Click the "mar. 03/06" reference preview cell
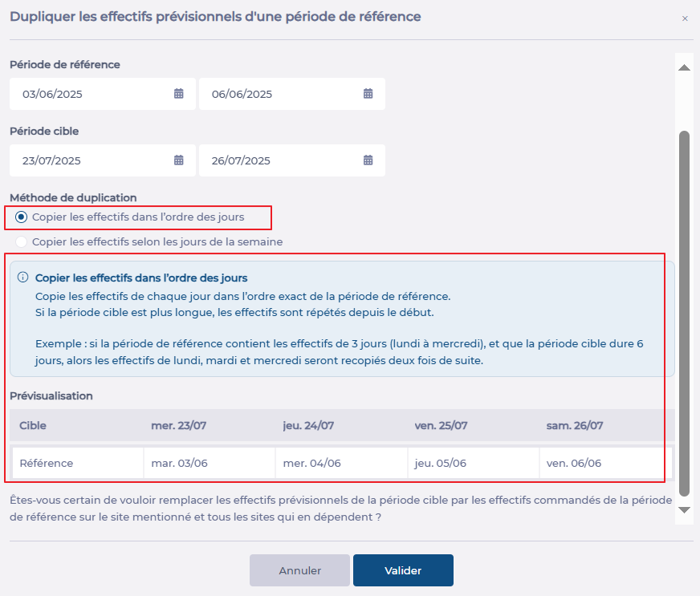 coord(179,463)
